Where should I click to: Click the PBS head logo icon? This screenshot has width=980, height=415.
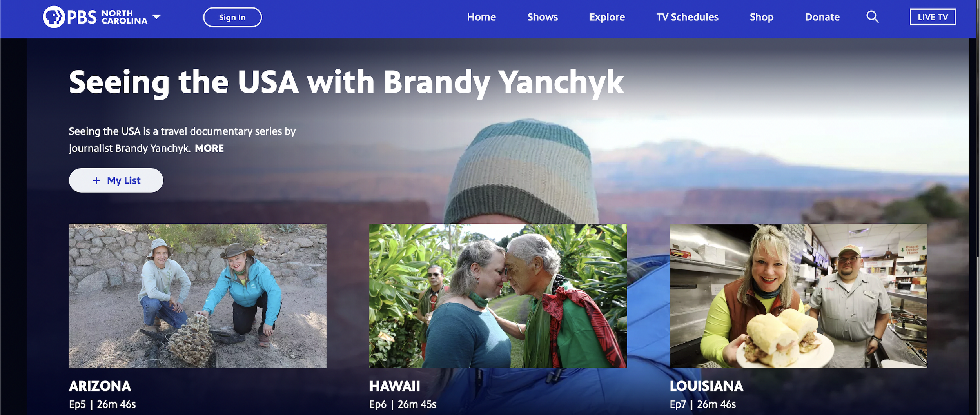pyautogui.click(x=54, y=17)
